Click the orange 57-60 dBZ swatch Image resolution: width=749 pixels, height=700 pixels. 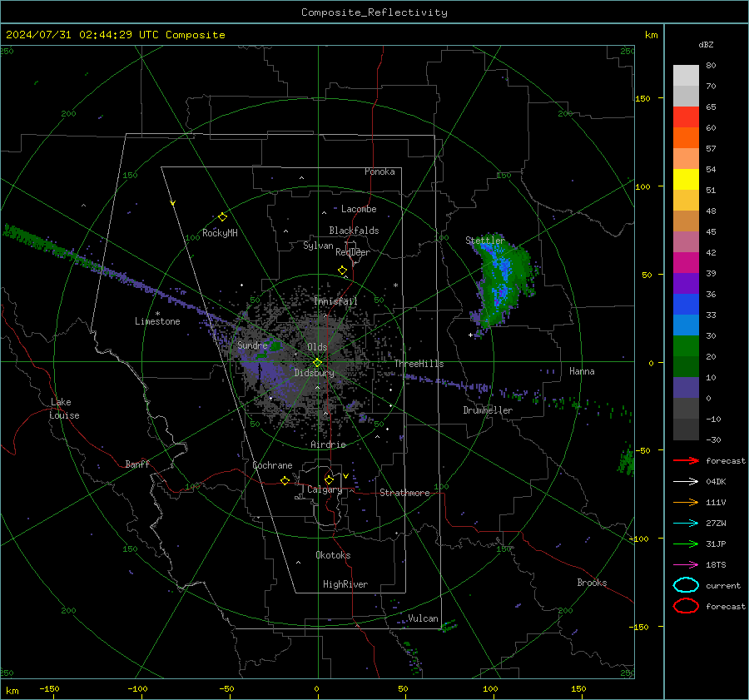[686, 137]
